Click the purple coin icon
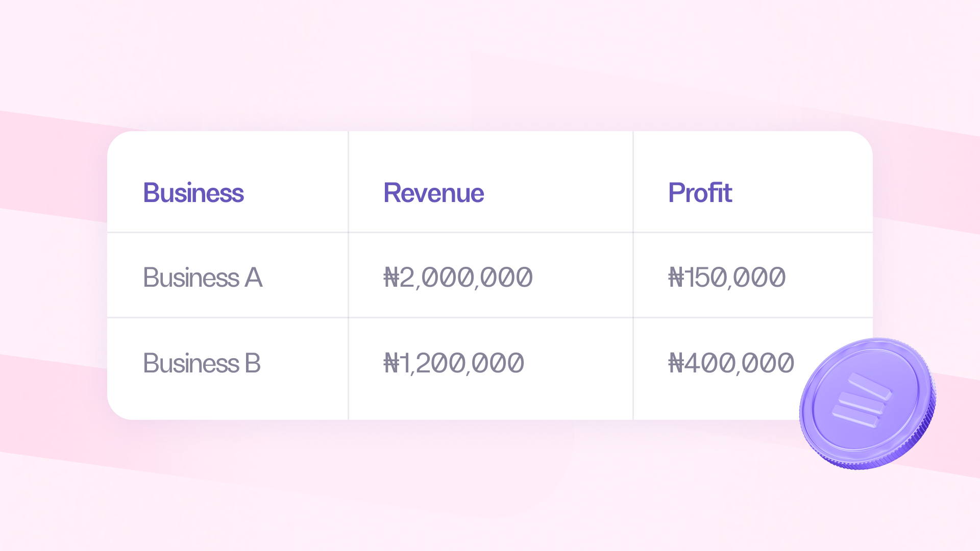The image size is (980, 551). (x=868, y=403)
